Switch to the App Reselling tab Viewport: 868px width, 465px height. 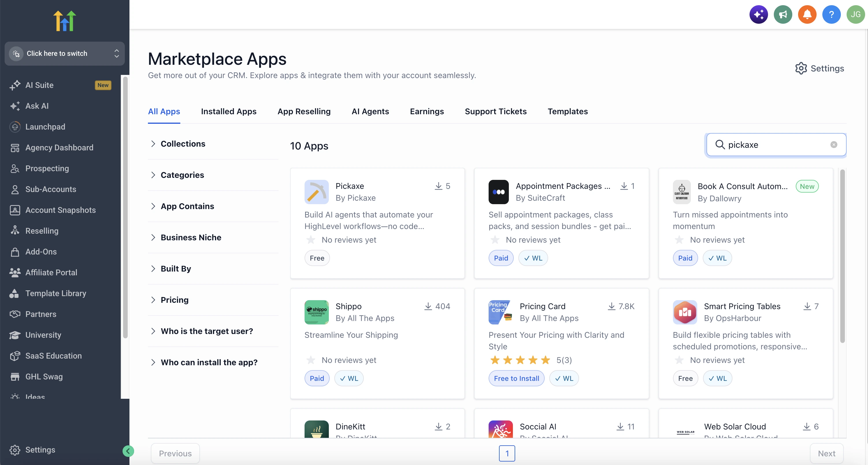(x=304, y=111)
